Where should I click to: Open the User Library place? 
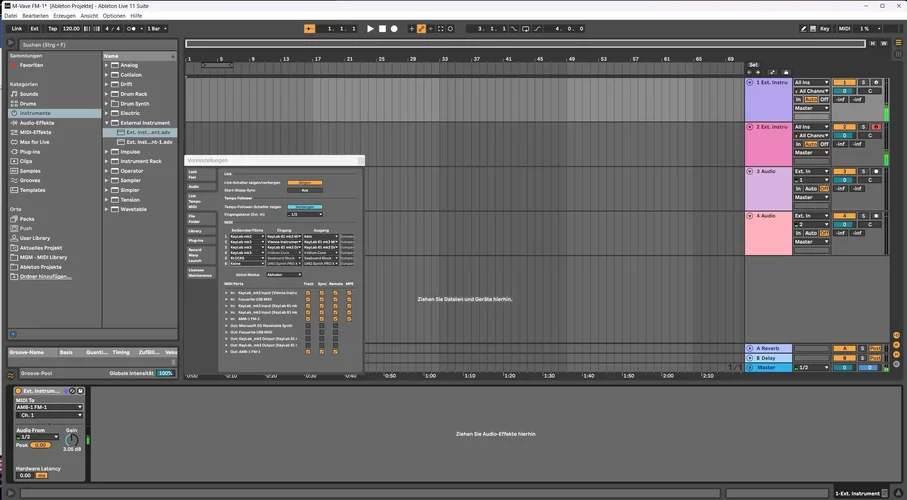35,238
